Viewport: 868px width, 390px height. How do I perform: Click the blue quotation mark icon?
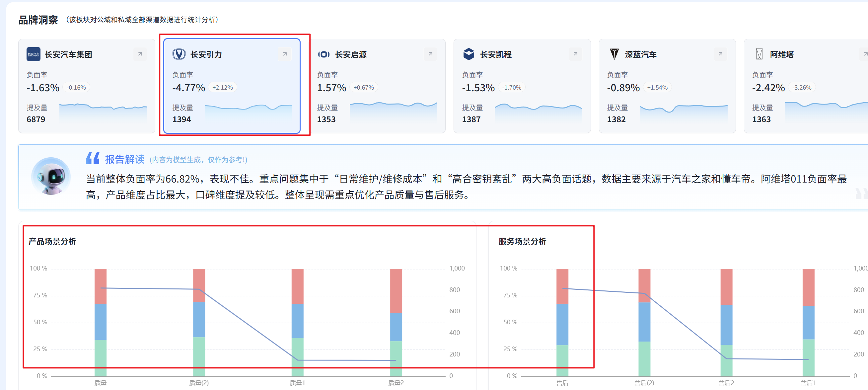point(92,158)
